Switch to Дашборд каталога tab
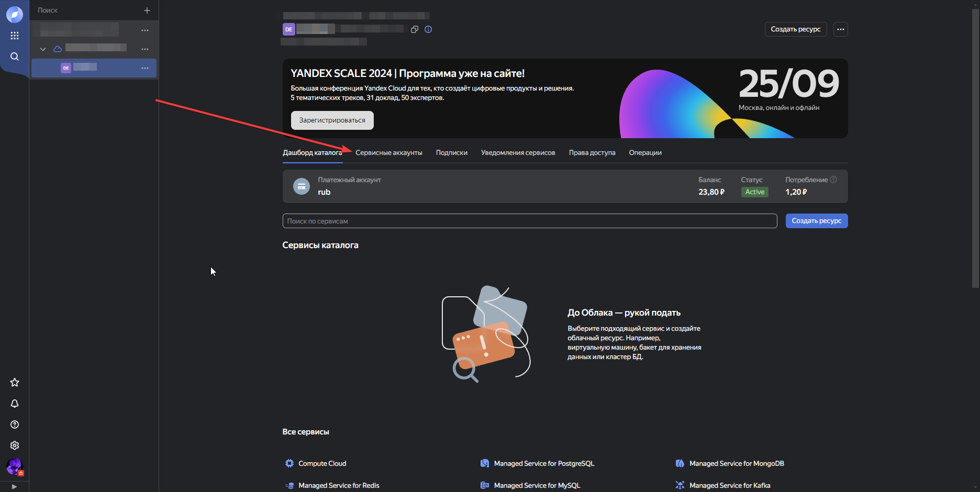Image resolution: width=980 pixels, height=492 pixels. click(313, 152)
